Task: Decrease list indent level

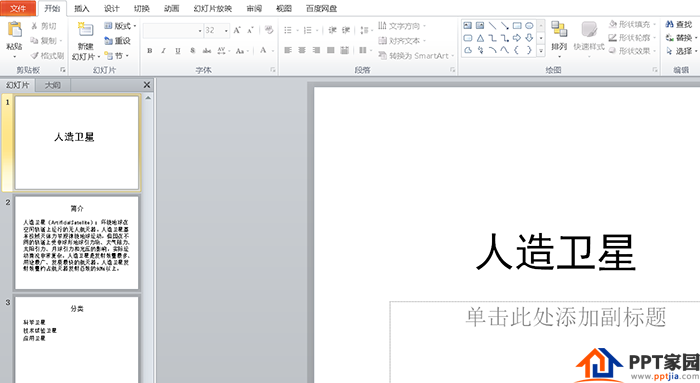Action: click(x=332, y=30)
